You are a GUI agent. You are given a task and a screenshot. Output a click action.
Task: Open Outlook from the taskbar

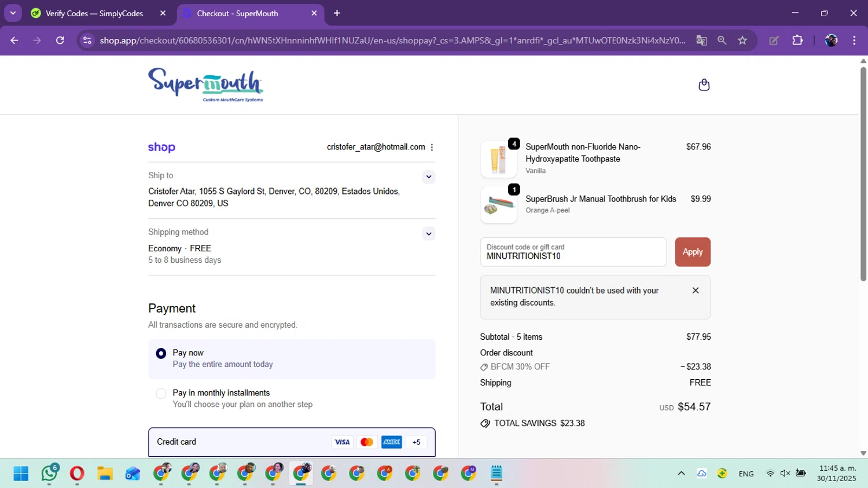133,474
